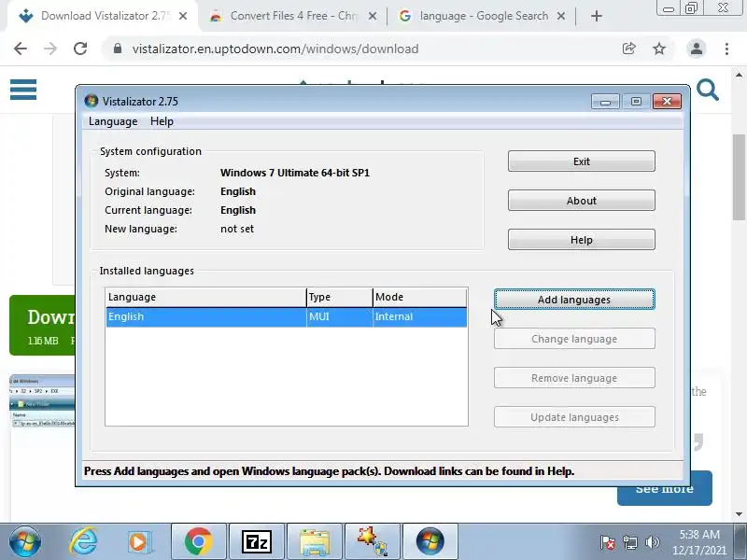Image resolution: width=747 pixels, height=560 pixels.
Task: Click the Update languages button
Action: 574,417
